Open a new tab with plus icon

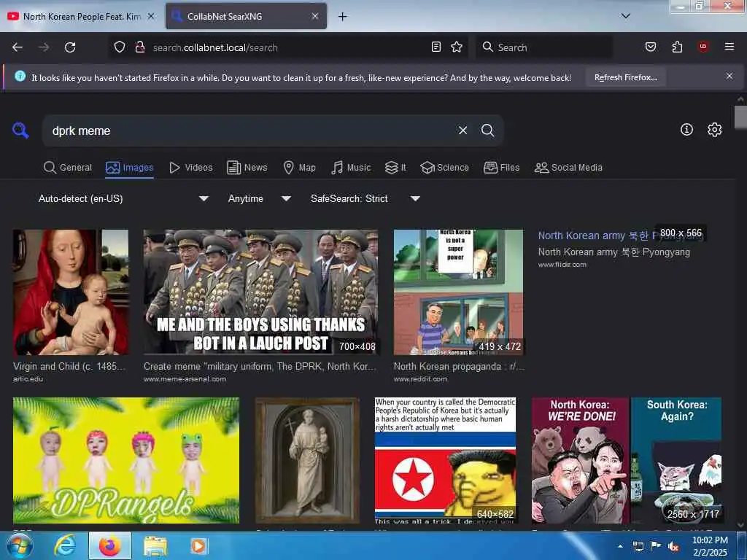(343, 17)
